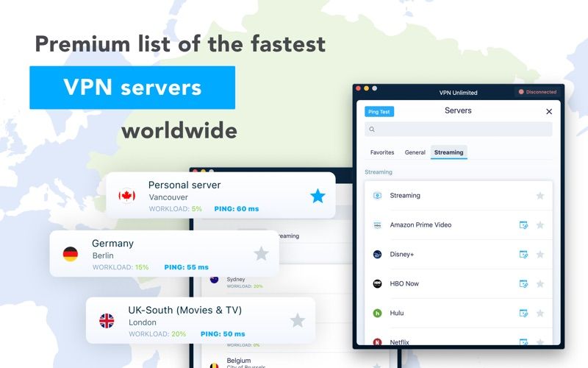
Task: Click the Streaming row monitor icon
Action: (x=377, y=196)
